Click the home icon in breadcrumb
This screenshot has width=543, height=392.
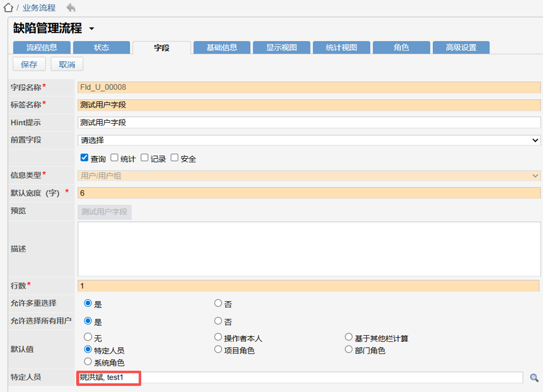[x=8, y=8]
